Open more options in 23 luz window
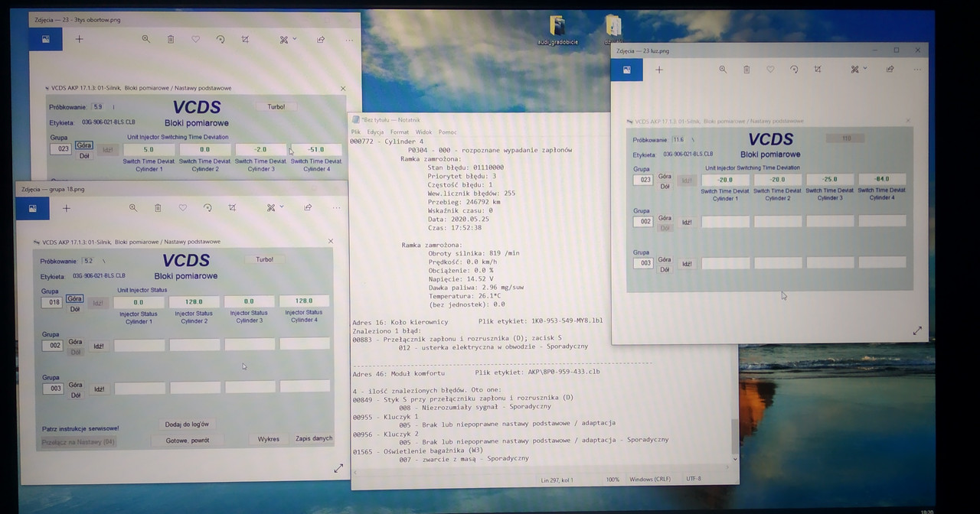 coord(917,70)
